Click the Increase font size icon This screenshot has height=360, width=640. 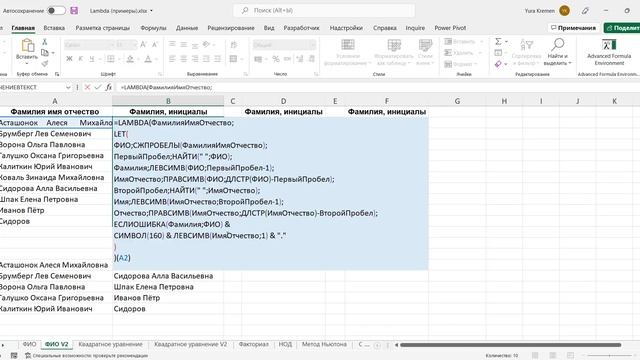143,44
